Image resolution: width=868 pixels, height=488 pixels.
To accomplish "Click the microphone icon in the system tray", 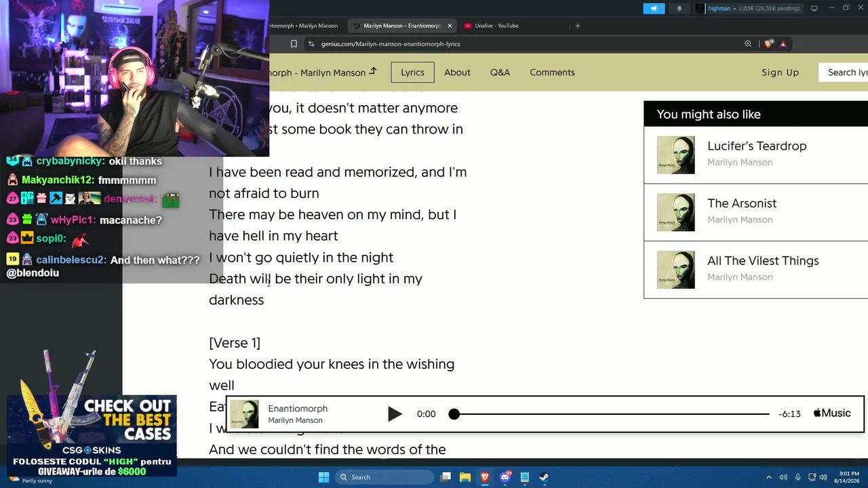I will coord(797,477).
